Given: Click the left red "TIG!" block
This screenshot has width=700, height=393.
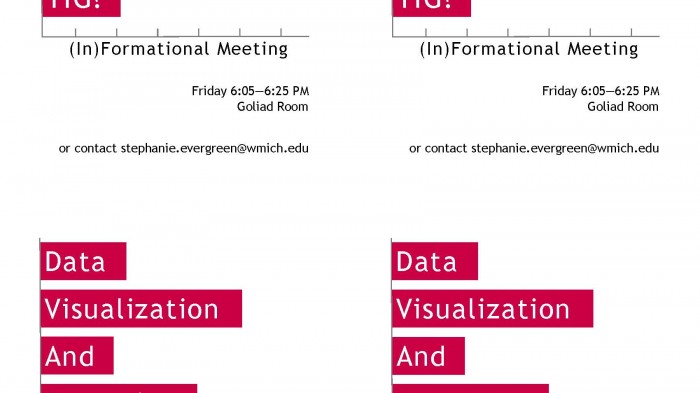Looking at the screenshot, I should point(82,8).
